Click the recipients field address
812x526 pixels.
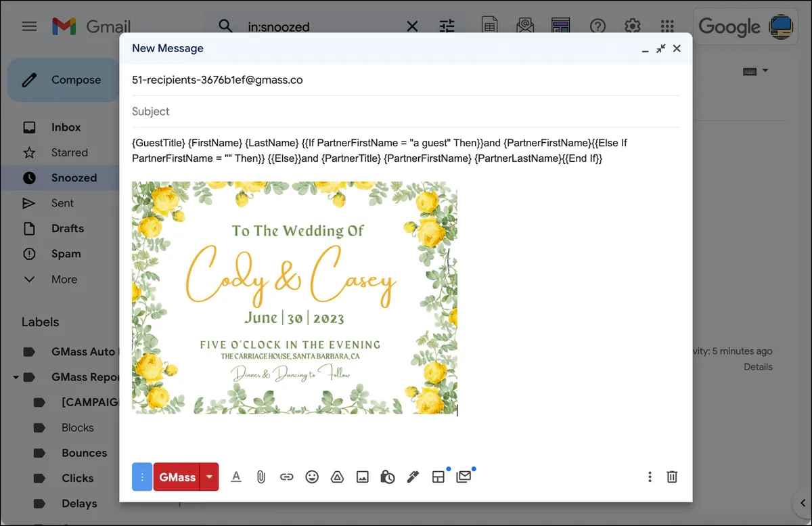tap(217, 80)
